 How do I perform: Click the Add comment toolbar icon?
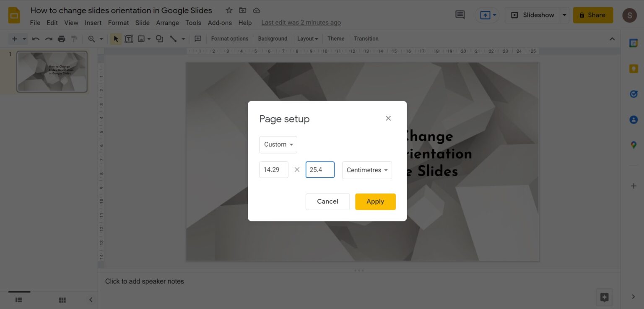point(198,39)
